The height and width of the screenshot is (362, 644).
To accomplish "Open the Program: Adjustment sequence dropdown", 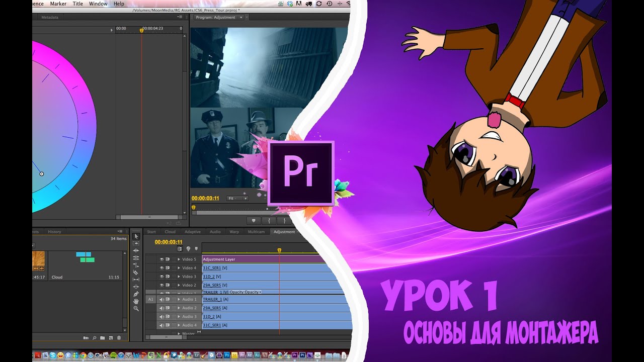I will 241,18.
